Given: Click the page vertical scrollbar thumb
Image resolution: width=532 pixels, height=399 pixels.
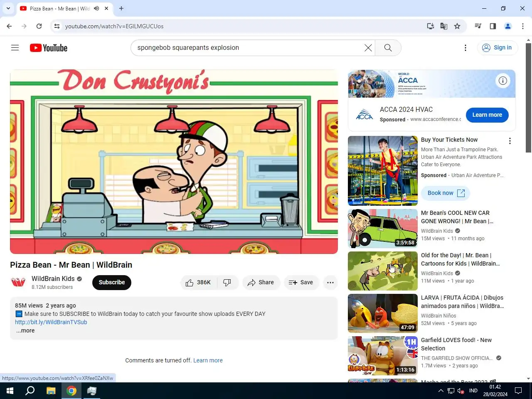Looking at the screenshot, I should [529, 98].
